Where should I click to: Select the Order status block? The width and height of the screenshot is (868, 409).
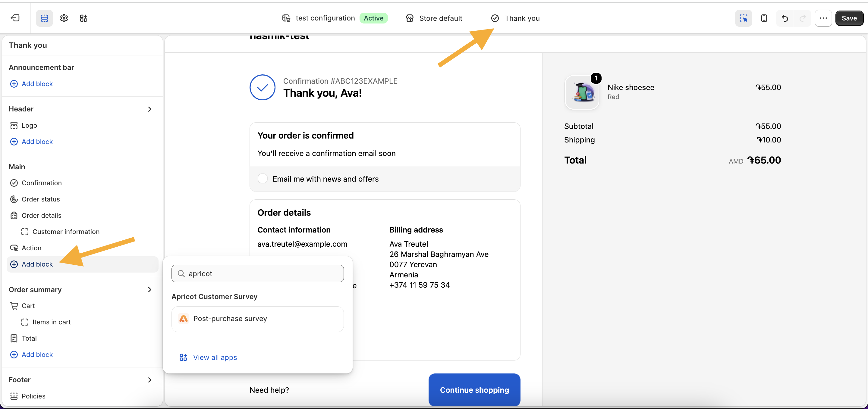point(35,199)
